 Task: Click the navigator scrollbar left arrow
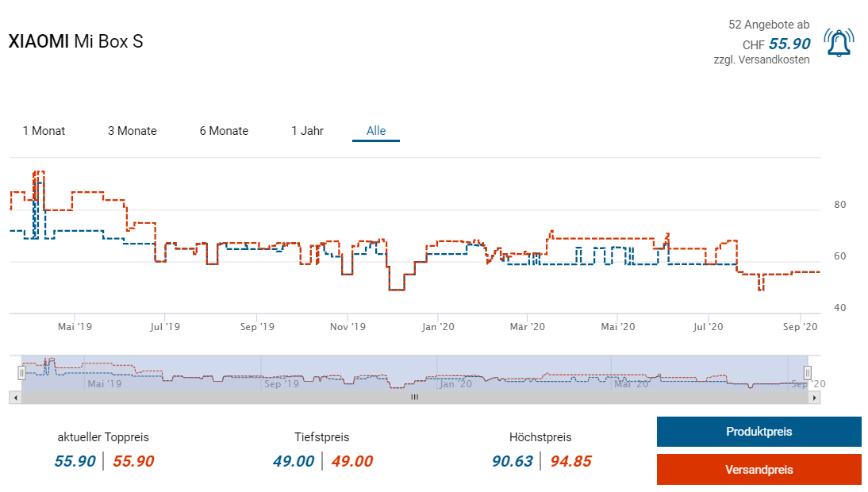click(14, 397)
